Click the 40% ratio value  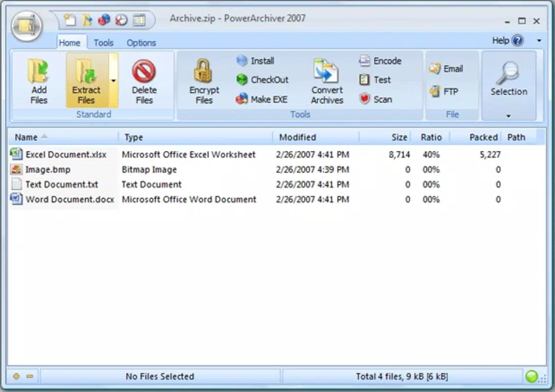pyautogui.click(x=431, y=155)
